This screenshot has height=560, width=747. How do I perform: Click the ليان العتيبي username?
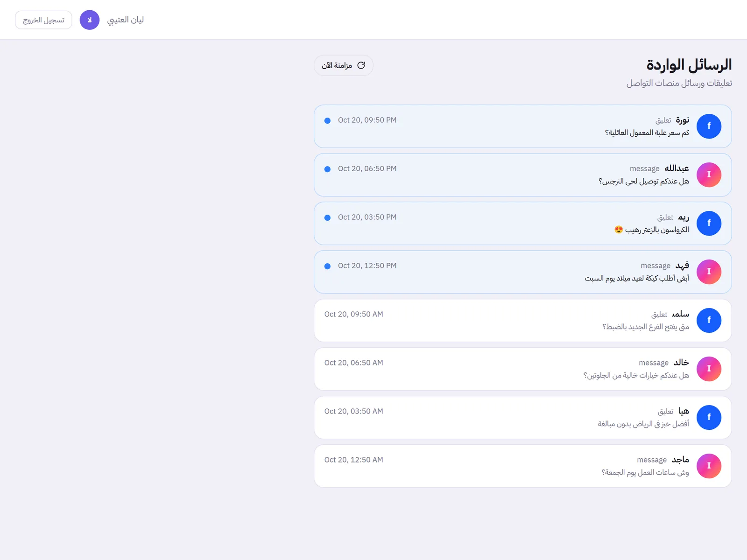click(x=126, y=20)
